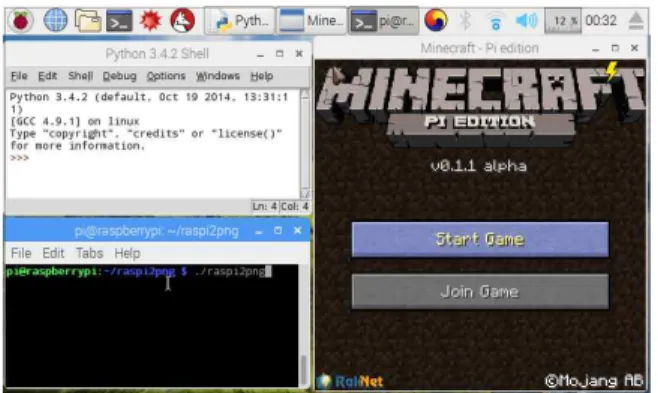Open Windows menu in Python Shell
The image size is (658, 393).
218,76
